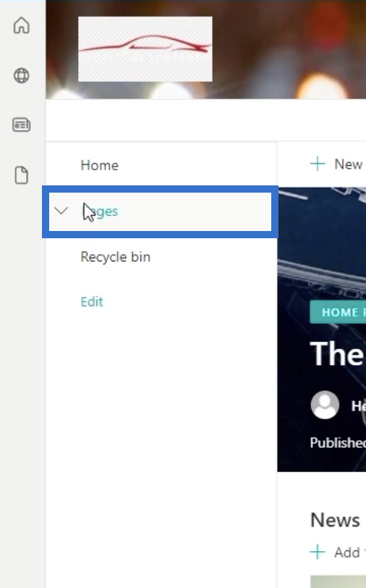The width and height of the screenshot is (366, 588).
Task: Open the New command label in the toolbar
Action: point(348,164)
